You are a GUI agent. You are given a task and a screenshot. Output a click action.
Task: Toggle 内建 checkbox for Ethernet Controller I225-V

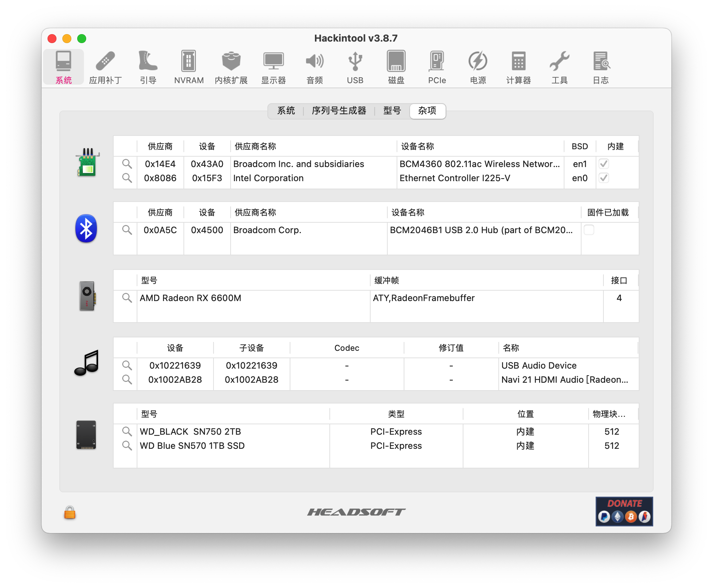pos(604,178)
